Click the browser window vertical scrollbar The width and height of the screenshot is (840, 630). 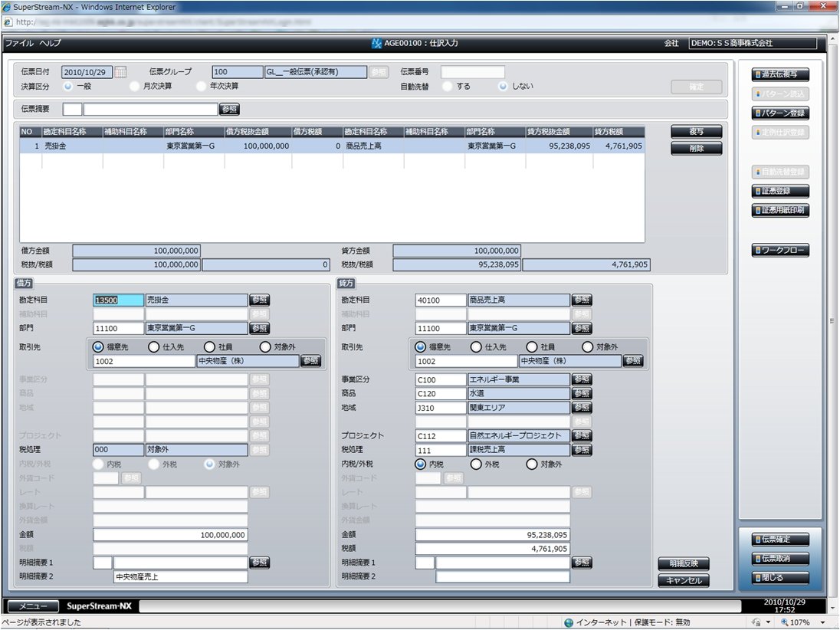click(834, 321)
